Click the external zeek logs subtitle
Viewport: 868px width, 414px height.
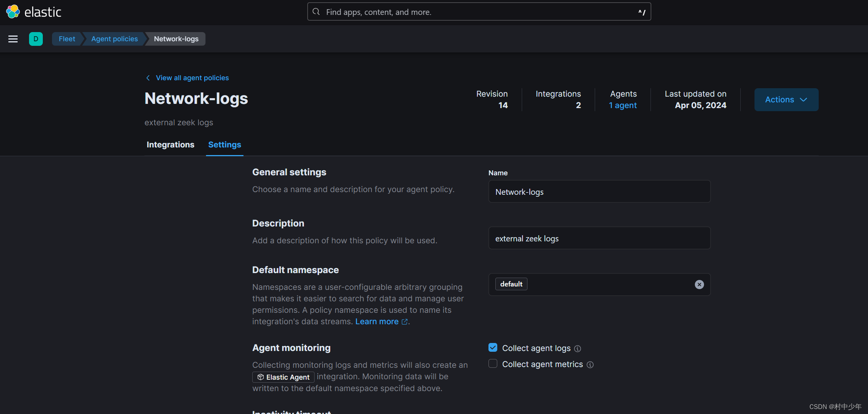click(x=179, y=123)
